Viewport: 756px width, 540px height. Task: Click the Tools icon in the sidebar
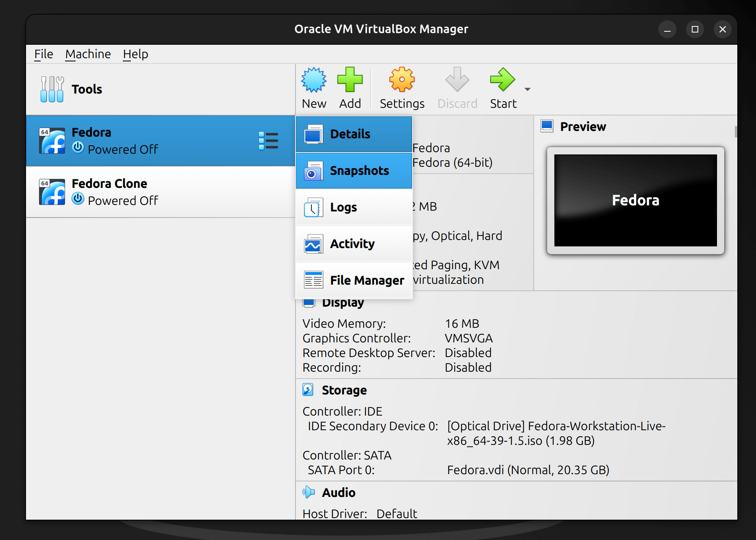coord(52,89)
